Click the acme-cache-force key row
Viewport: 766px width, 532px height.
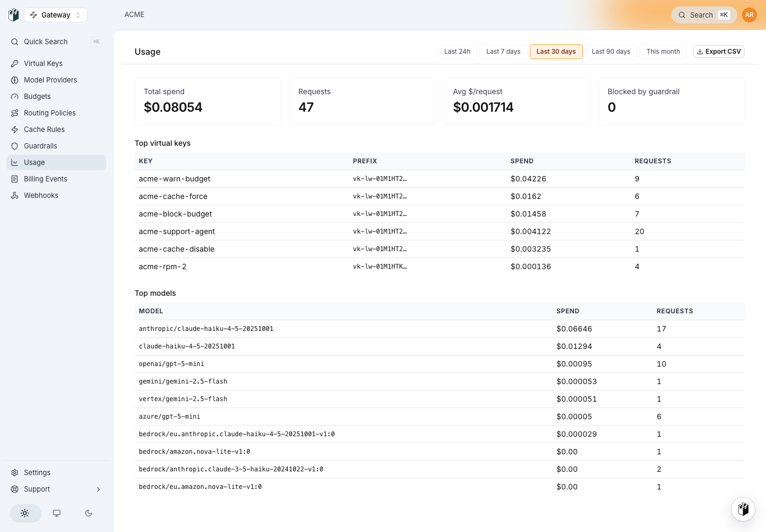[x=439, y=196]
